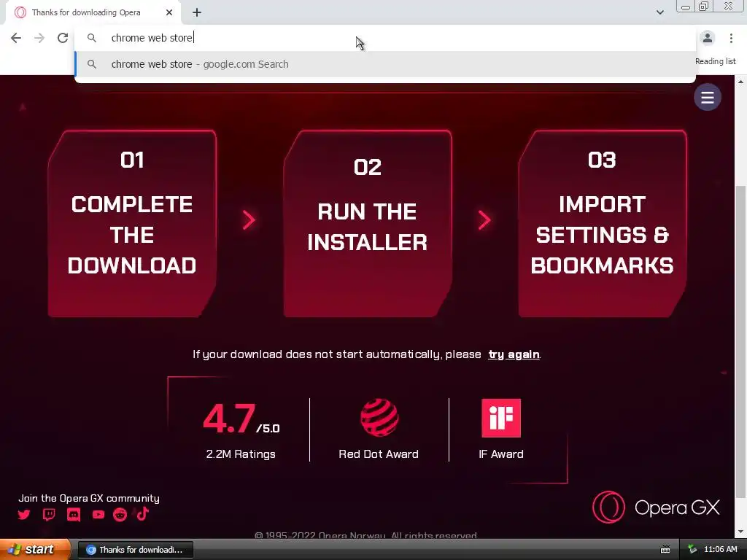Open Opera GX Discord server

(x=74, y=514)
